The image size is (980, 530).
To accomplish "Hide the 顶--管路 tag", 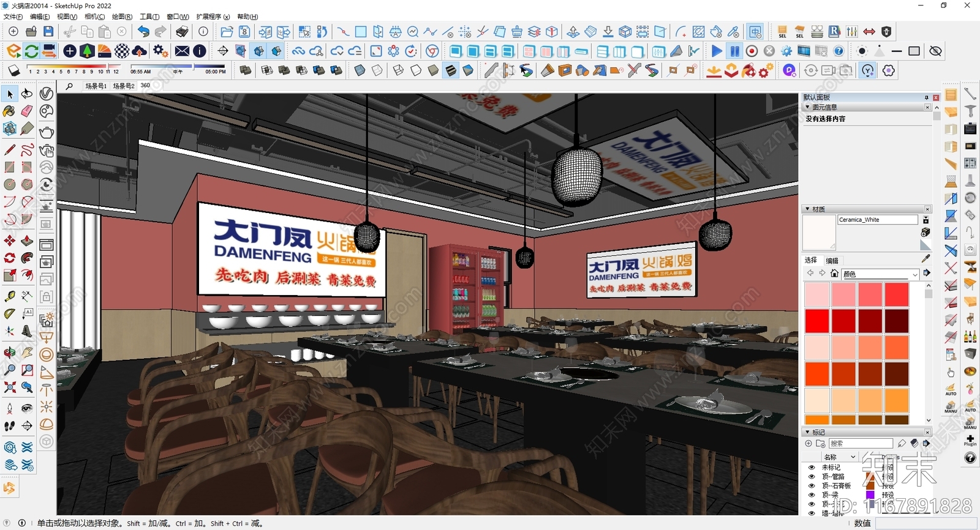I will point(812,476).
